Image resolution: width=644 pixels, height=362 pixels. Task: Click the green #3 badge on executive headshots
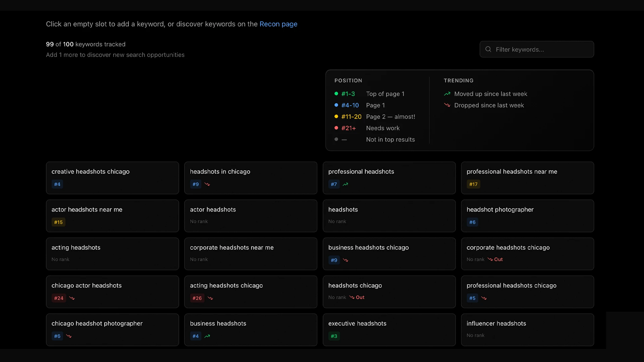(334, 336)
